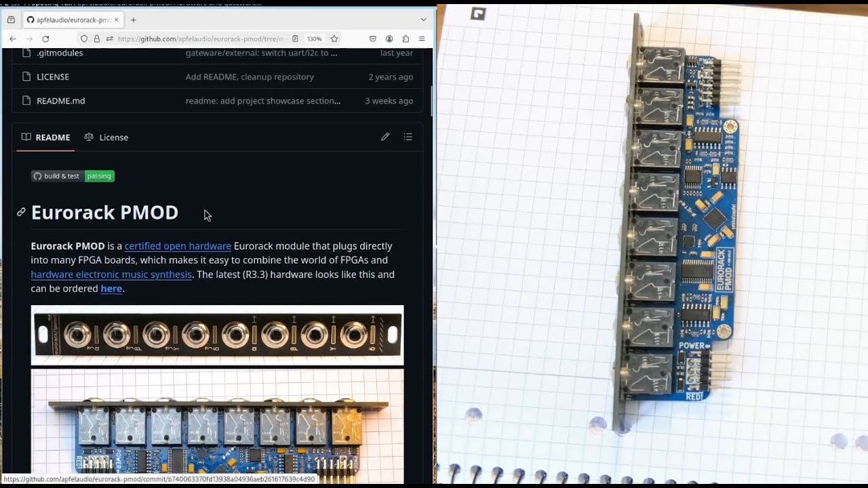Click the page vertical scrollbar

431,102
